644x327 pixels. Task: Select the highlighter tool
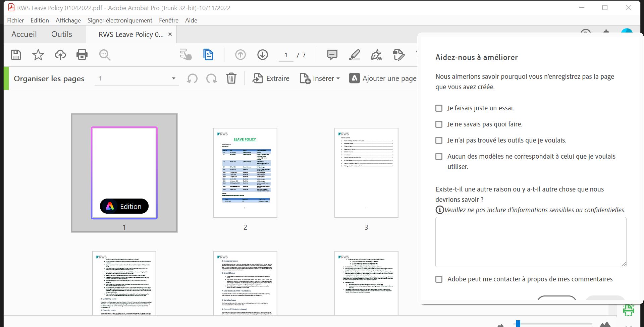pyautogui.click(x=354, y=55)
